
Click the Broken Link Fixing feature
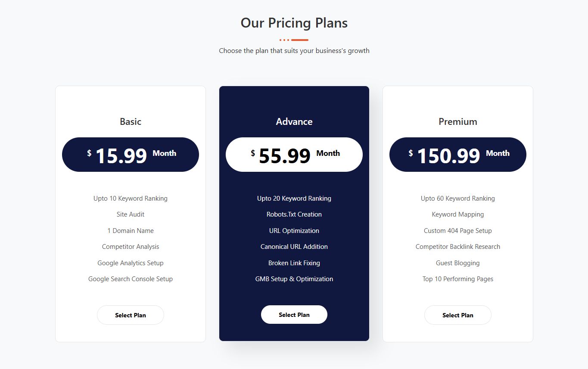(x=294, y=263)
